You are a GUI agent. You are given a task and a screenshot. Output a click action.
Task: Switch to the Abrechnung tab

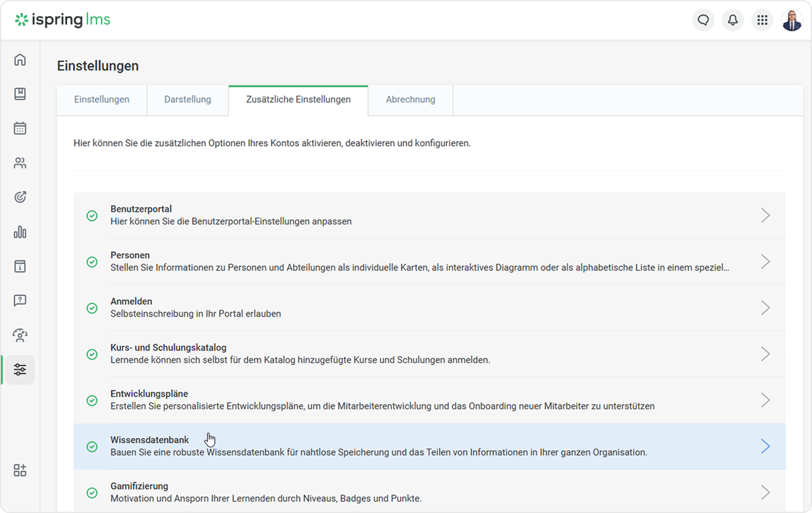click(x=411, y=100)
